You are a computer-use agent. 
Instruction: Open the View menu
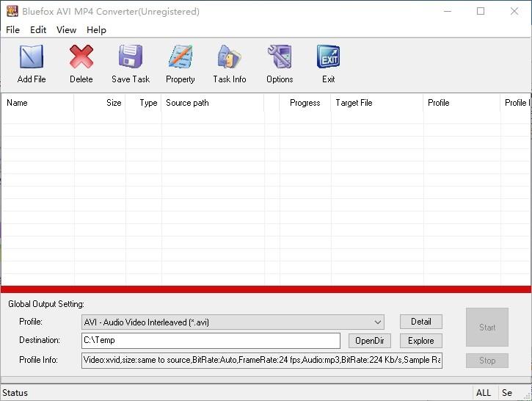(66, 30)
